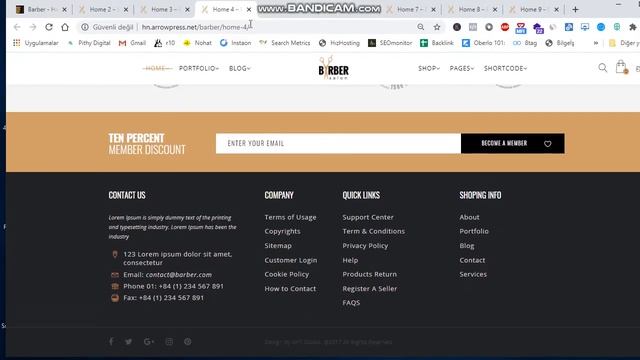Open the extensions puzzle-piece icon
Image resolution: width=640 pixels, height=360 pixels.
pyautogui.click(x=633, y=27)
